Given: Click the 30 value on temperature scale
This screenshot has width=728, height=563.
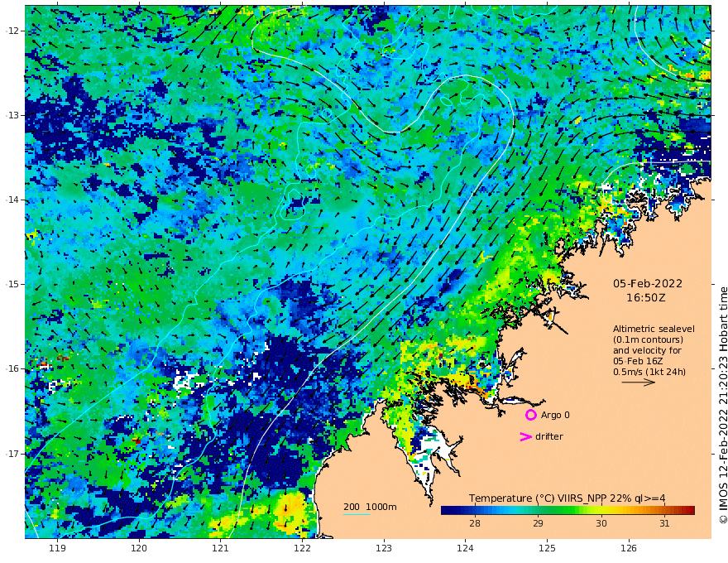Looking at the screenshot, I should 601,523.
